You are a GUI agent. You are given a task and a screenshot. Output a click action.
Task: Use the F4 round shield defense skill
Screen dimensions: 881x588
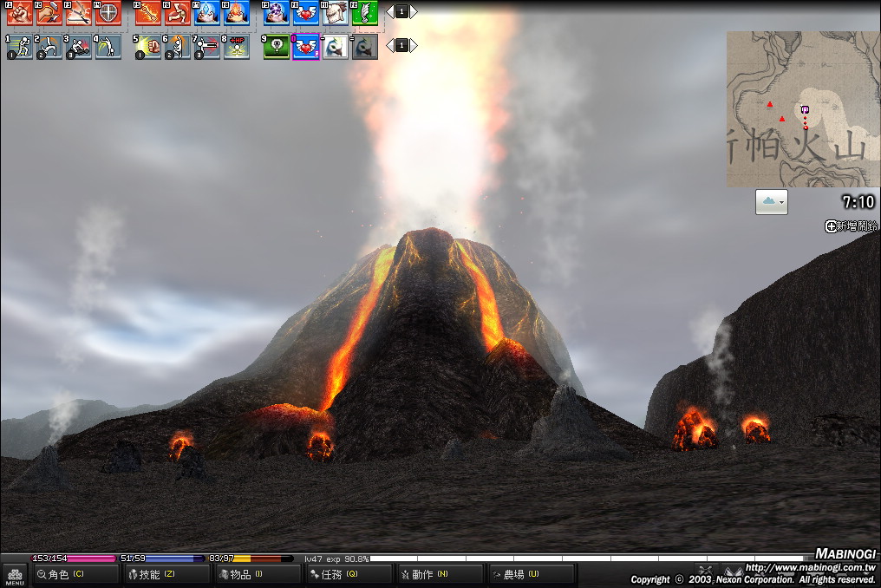pyautogui.click(x=108, y=12)
